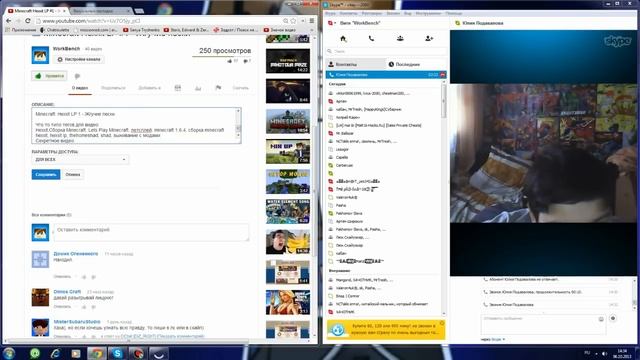Screen dimensions: 640x360
Task: Switch to Skype from the taskbar icon
Action: pos(117,353)
